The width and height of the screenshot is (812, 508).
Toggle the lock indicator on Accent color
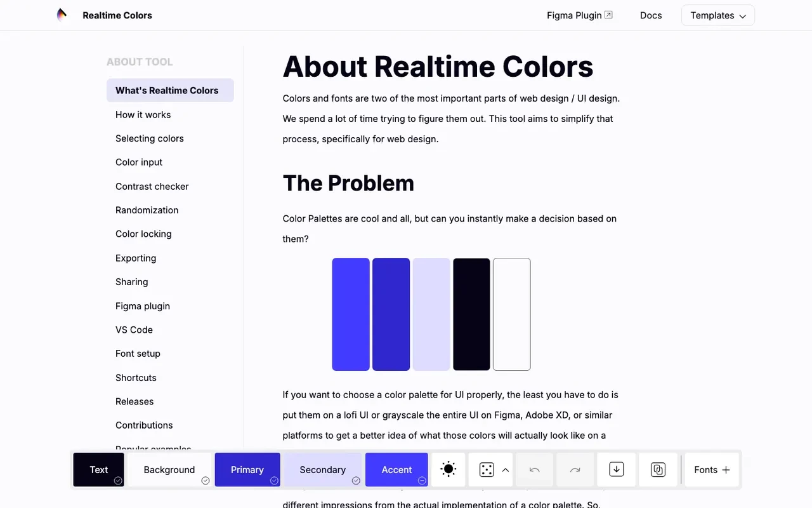tap(422, 481)
